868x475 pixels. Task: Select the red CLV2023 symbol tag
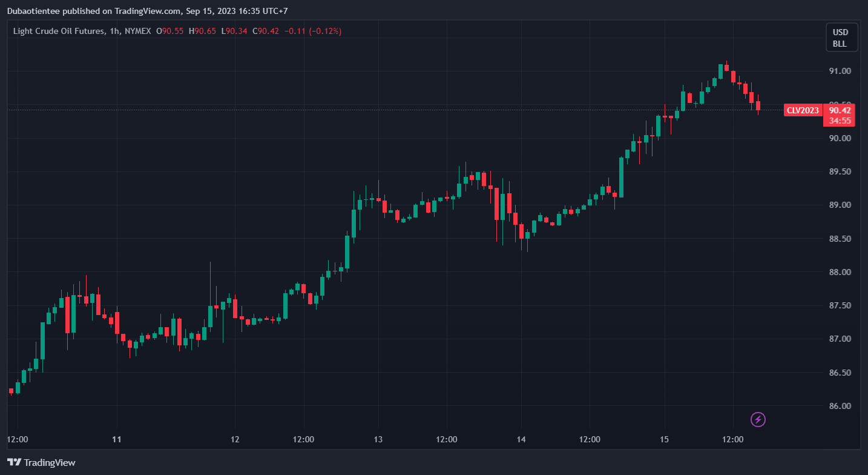click(803, 110)
